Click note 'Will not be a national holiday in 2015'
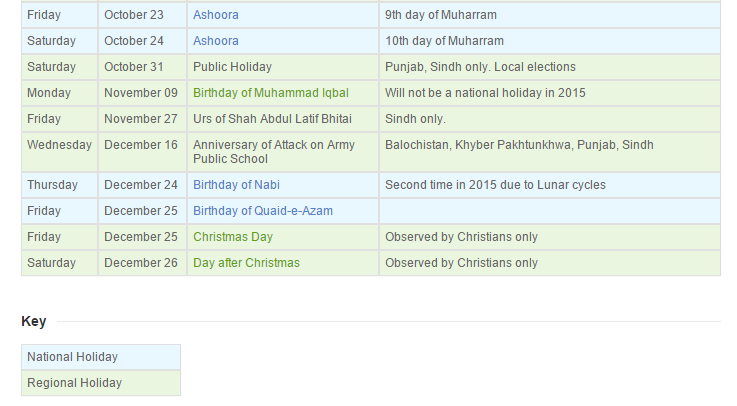This screenshot has width=737, height=406. coord(485,93)
